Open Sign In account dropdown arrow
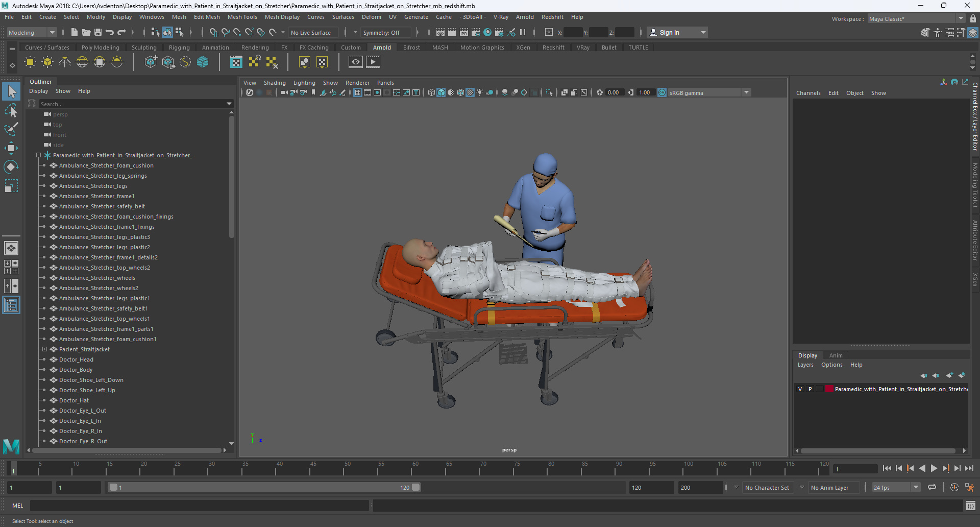The image size is (980, 527). click(x=703, y=32)
